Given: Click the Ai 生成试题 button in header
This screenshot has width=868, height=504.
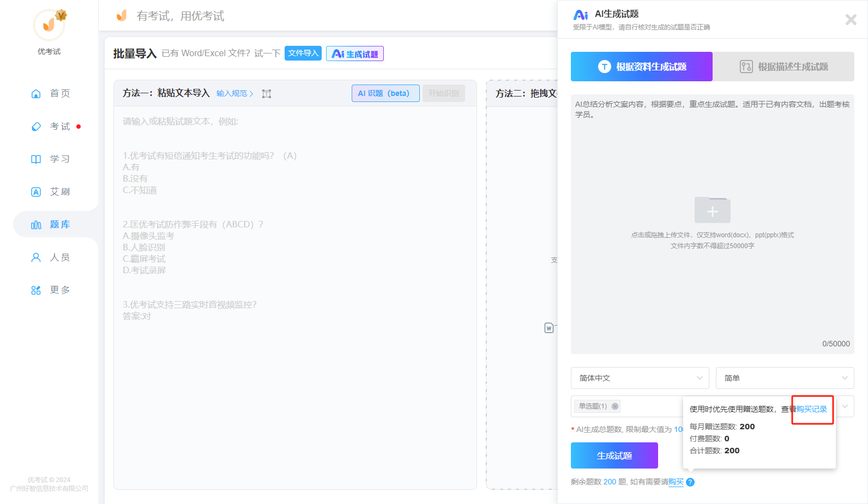Looking at the screenshot, I should tap(355, 53).
